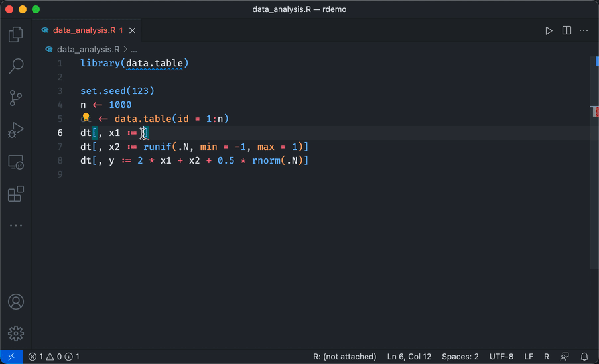Open the Explorer view in activity bar
This screenshot has width=599, height=364.
click(16, 34)
